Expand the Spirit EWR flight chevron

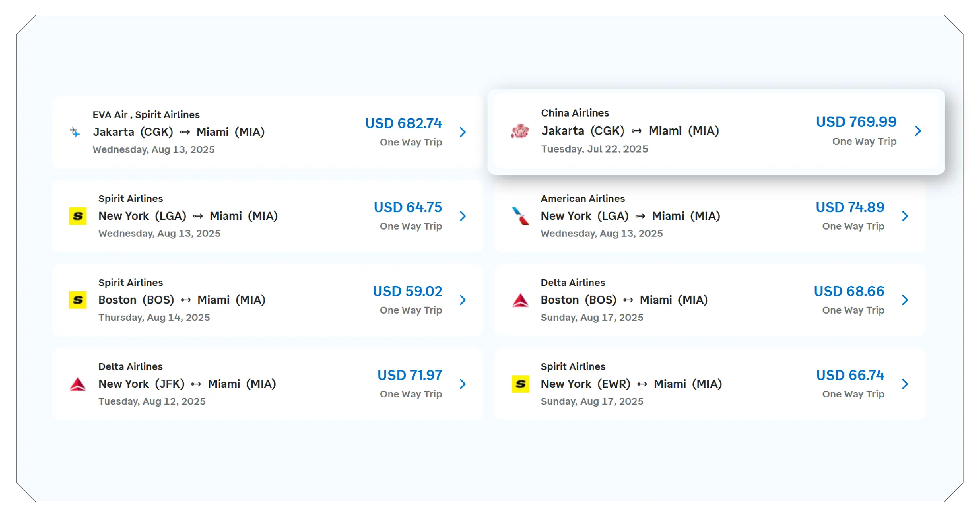[x=906, y=384]
